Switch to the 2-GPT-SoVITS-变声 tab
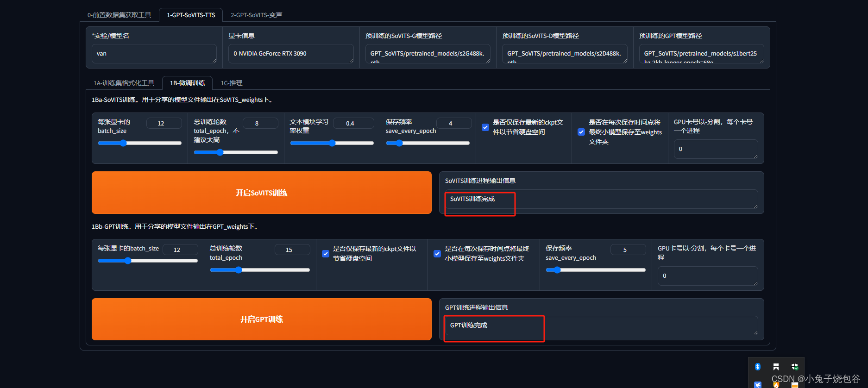868x388 pixels. (257, 15)
